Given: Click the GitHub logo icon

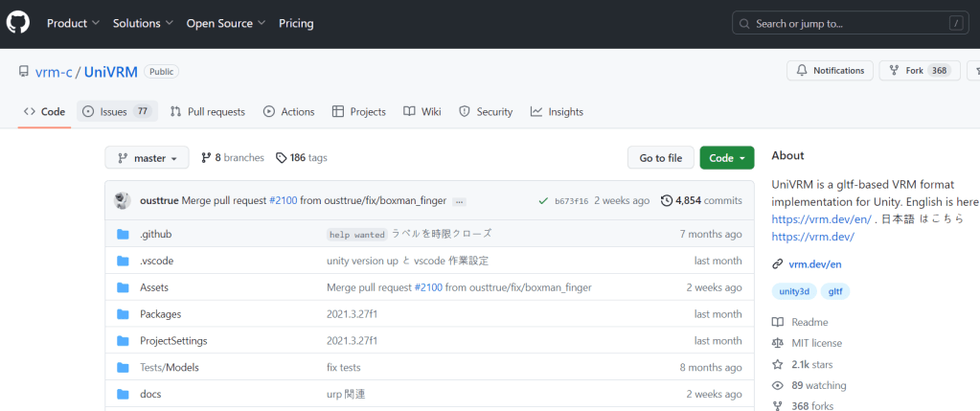Looking at the screenshot, I should pyautogui.click(x=19, y=23).
